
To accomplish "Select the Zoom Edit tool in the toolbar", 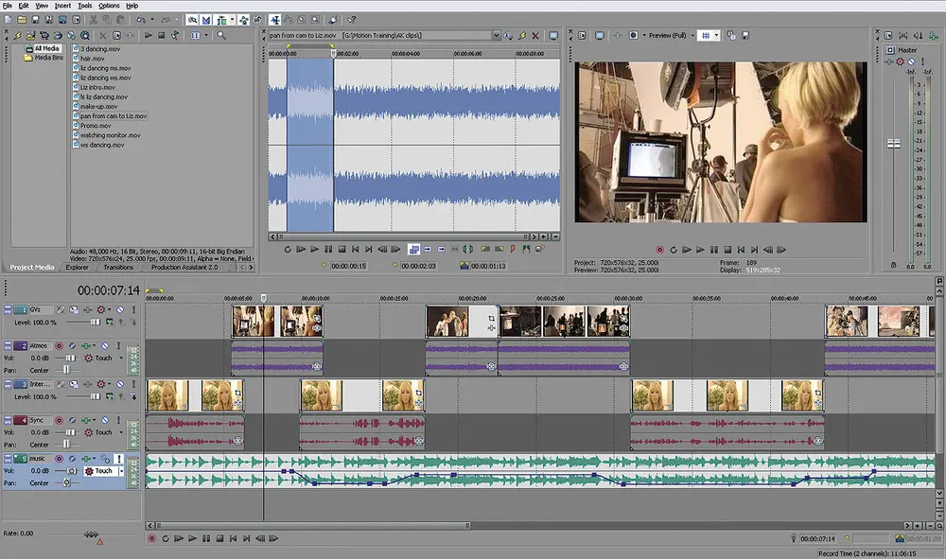I will click(x=316, y=19).
